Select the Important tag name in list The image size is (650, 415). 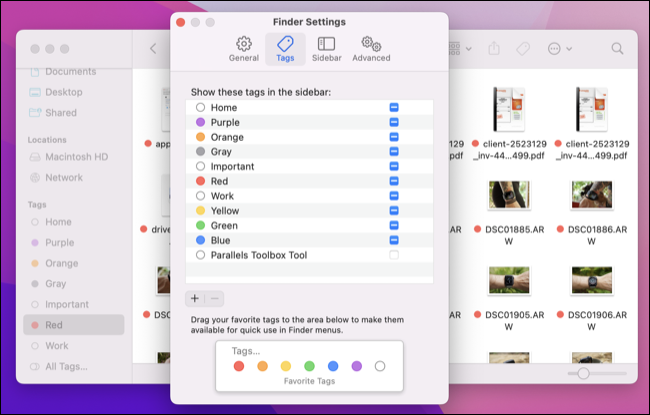point(232,167)
